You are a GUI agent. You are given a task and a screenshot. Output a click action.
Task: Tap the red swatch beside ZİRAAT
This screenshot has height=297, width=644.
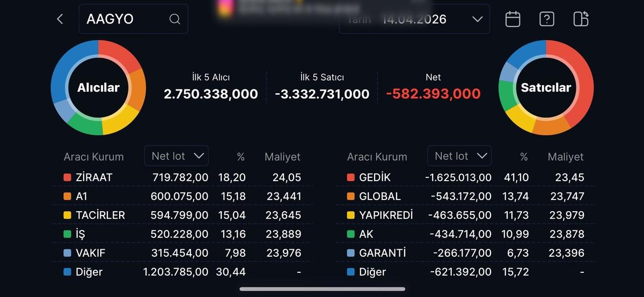pos(67,177)
